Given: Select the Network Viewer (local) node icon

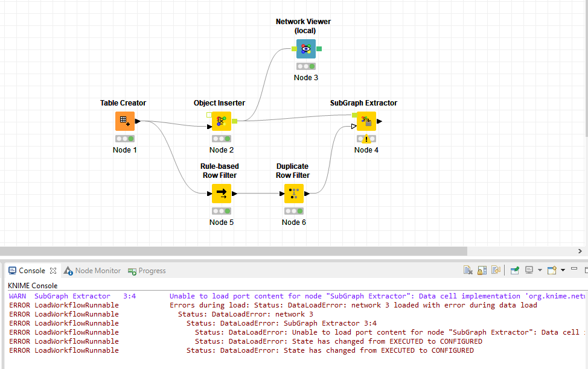Looking at the screenshot, I should coord(306,49).
